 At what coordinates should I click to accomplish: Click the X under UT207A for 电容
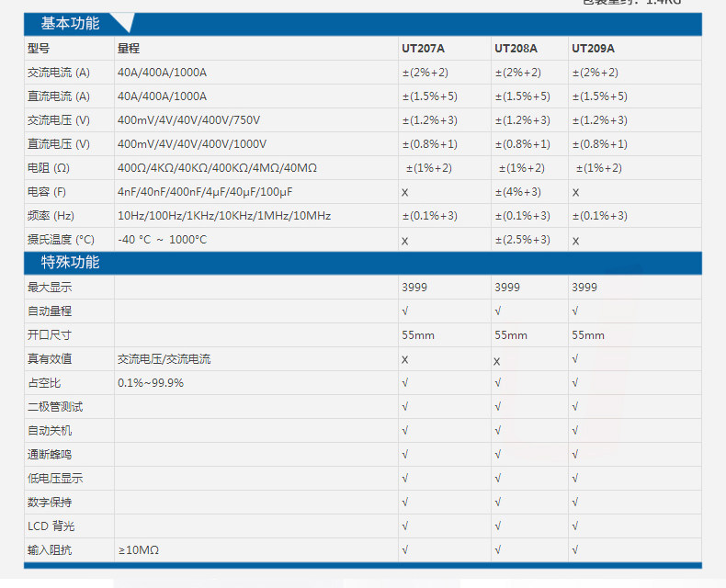pos(404,193)
